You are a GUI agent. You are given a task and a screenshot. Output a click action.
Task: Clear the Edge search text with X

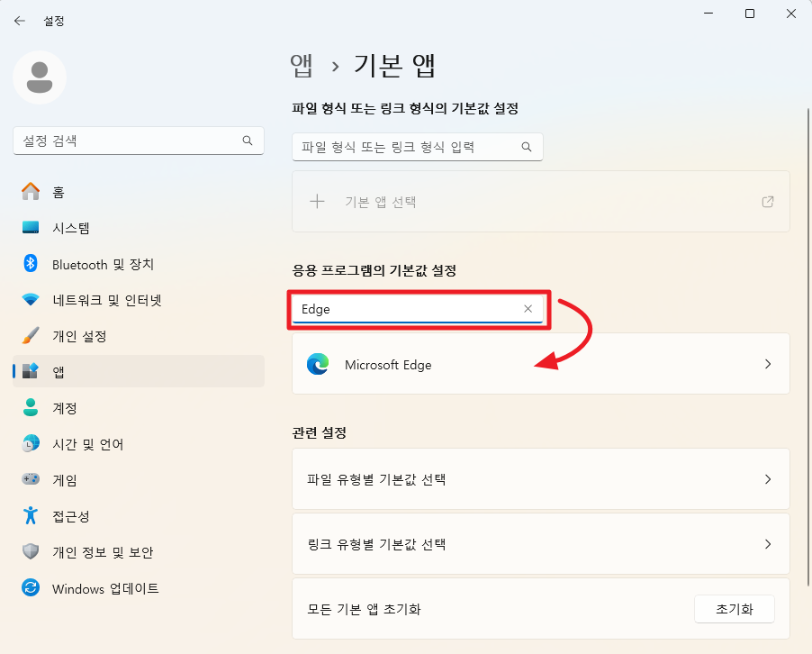coord(528,309)
